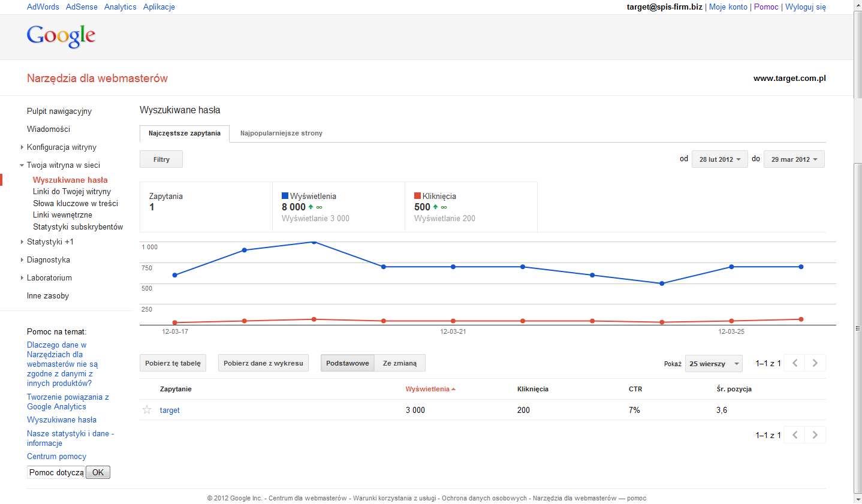Screen dimensions: 862x504
Task: Switch to 'Najpopularniejsze strony' tab
Action: tap(281, 134)
